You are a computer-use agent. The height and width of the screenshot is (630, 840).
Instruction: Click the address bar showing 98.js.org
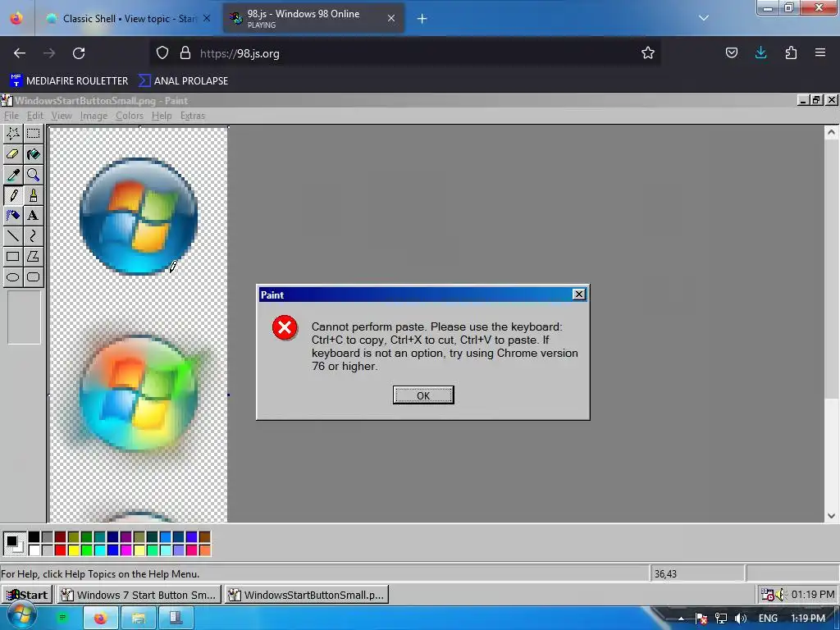tap(407, 53)
